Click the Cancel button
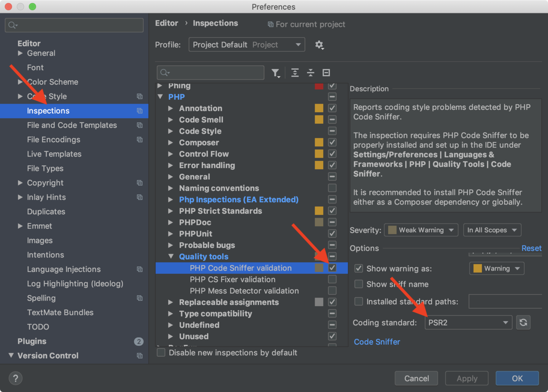This screenshot has height=392, width=548. click(416, 378)
